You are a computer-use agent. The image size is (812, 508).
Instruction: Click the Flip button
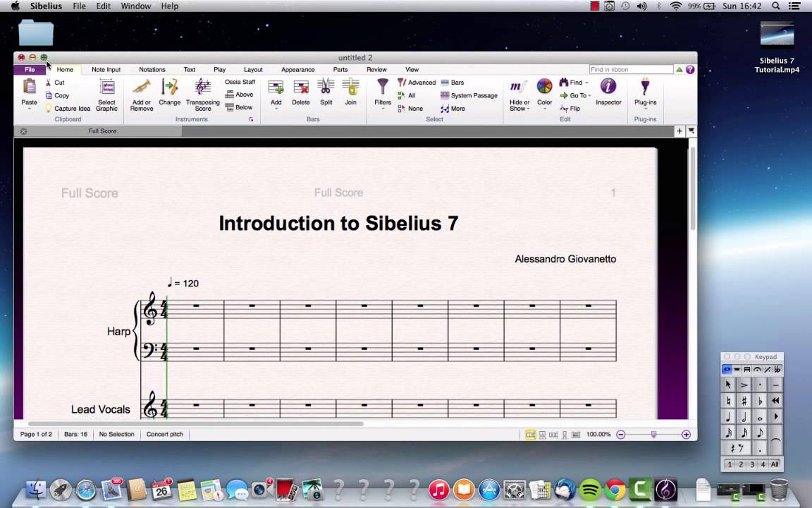click(570, 109)
